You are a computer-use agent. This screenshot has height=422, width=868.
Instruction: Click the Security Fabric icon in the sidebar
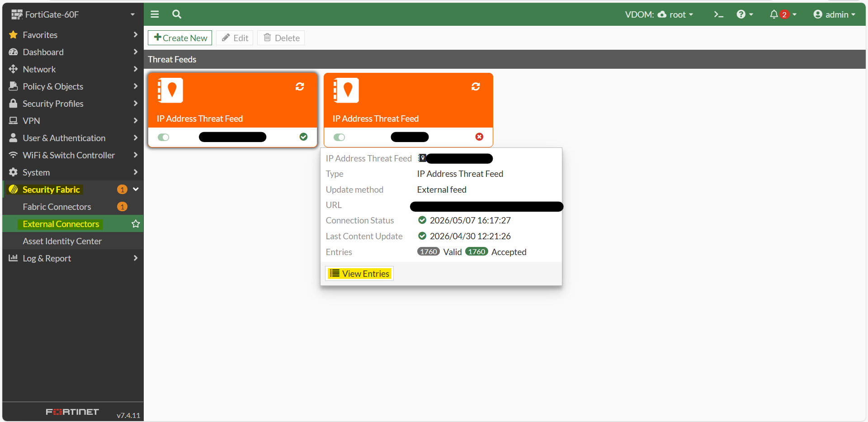(13, 190)
